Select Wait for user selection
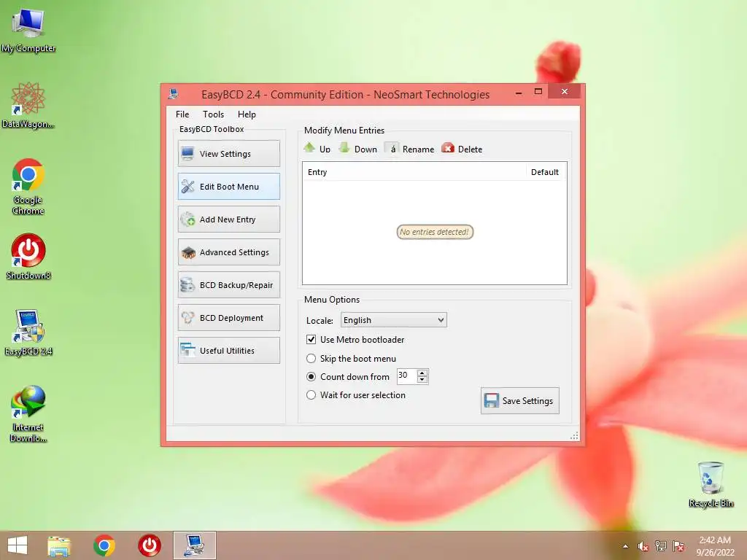Image resolution: width=747 pixels, height=560 pixels. click(x=311, y=394)
